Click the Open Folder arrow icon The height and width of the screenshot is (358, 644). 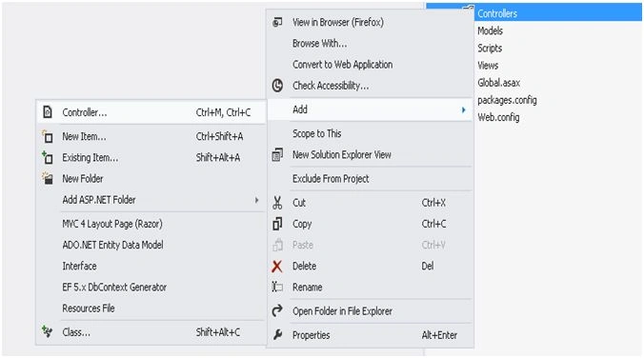tap(277, 310)
